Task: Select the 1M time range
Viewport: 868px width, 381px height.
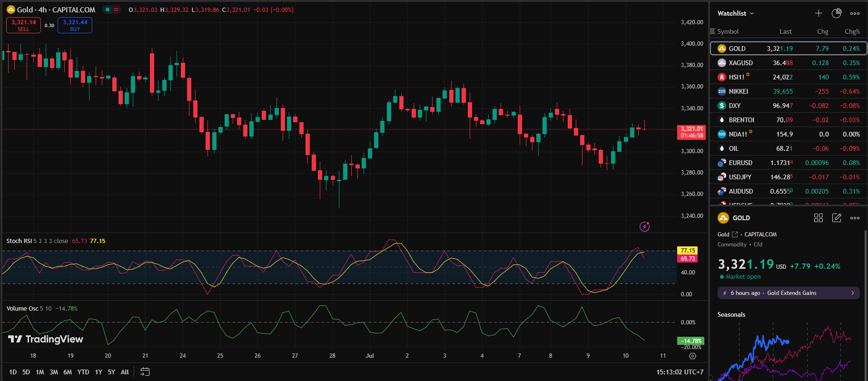Action: click(40, 372)
